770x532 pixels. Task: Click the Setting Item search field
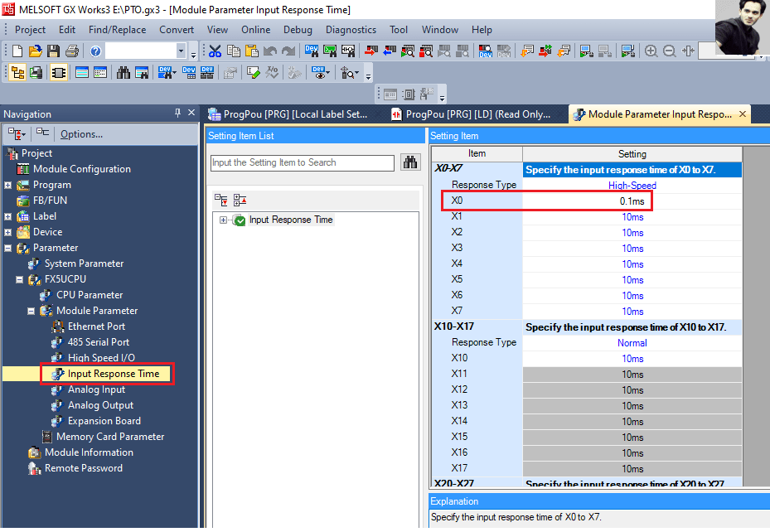click(x=302, y=162)
